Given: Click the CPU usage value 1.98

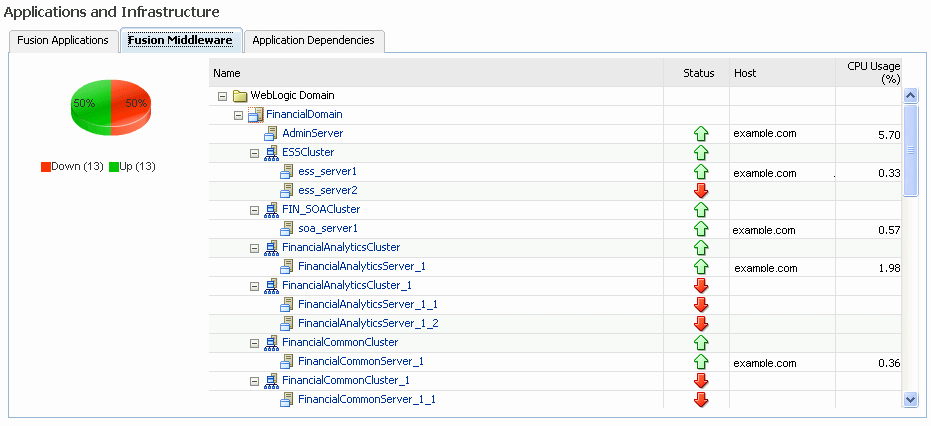Looking at the screenshot, I should click(x=889, y=269).
